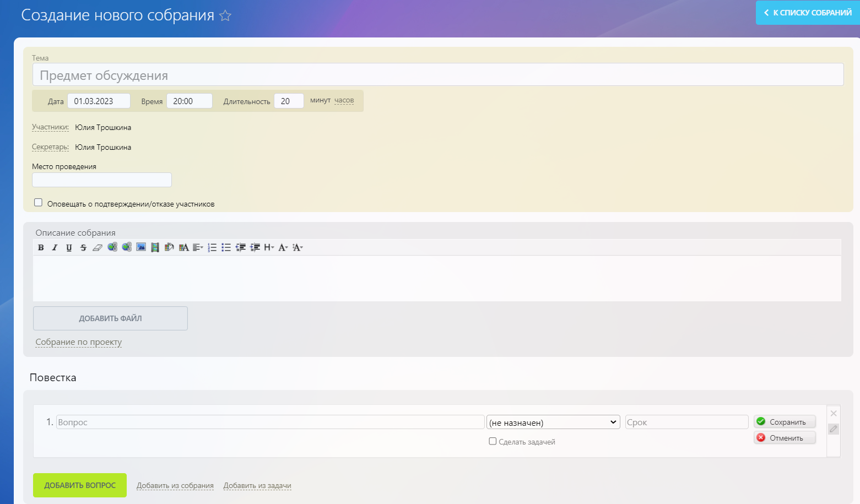Open the heading style dropdown
The width and height of the screenshot is (860, 504).
click(x=269, y=248)
